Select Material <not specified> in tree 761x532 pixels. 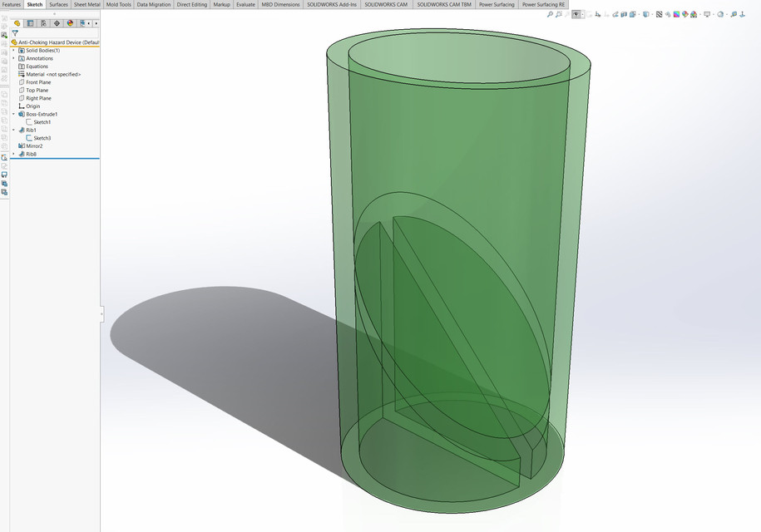(x=53, y=75)
